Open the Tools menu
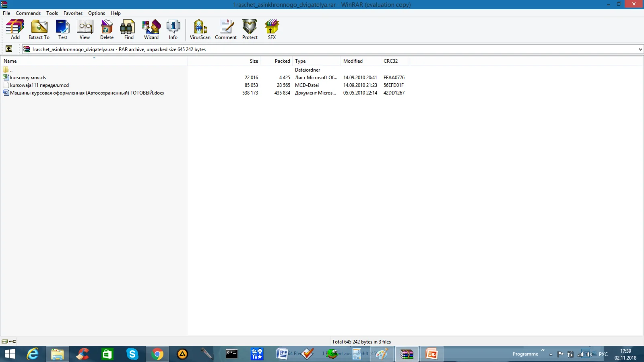Viewport: 644px width, 362px height. [52, 13]
